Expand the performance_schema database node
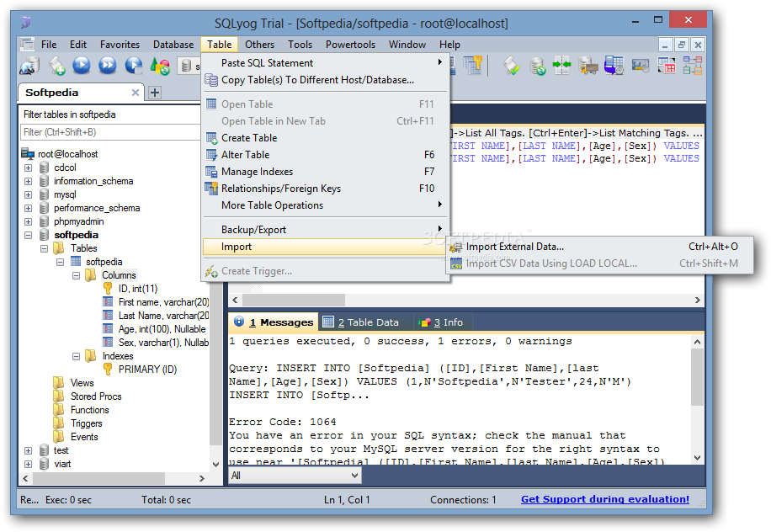771x532 pixels. tap(28, 209)
